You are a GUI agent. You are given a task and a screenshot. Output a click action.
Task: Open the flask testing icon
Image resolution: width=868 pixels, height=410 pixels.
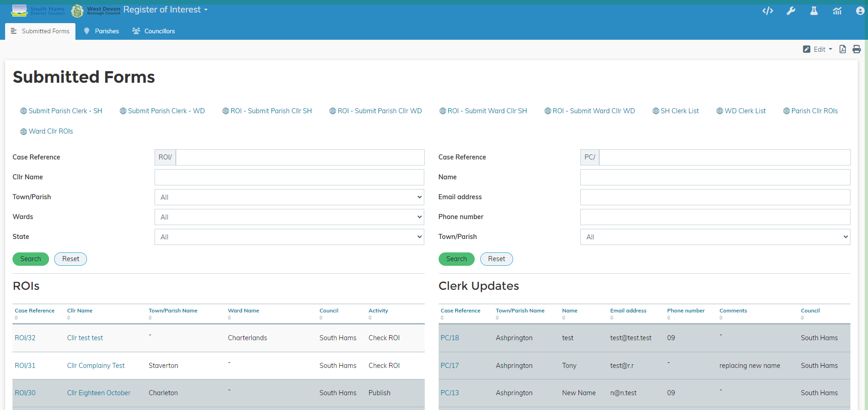pos(814,11)
